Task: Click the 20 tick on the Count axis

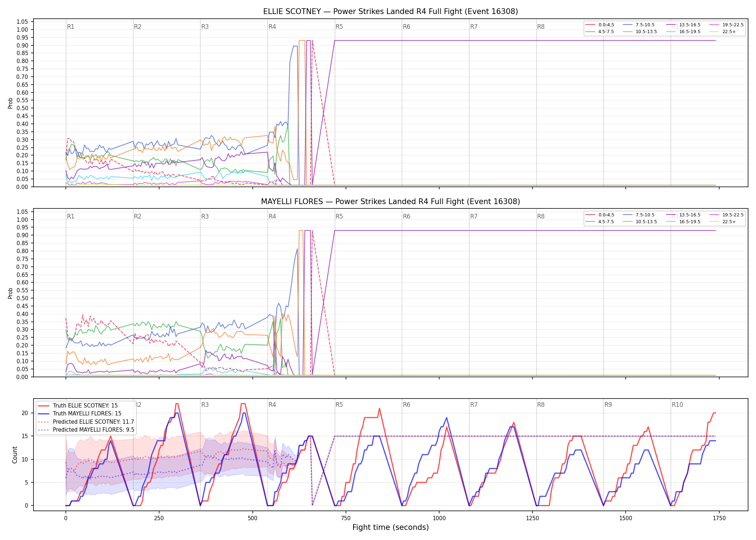Action: point(25,413)
